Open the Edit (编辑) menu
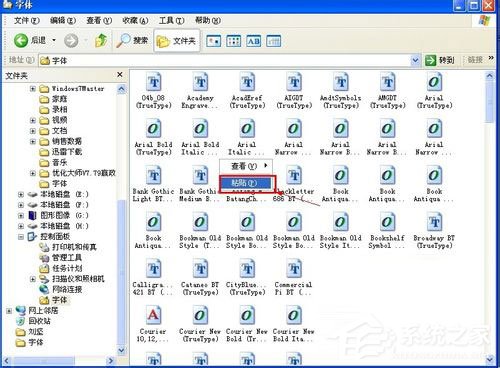Screen dimensions: 500x368 [63, 21]
